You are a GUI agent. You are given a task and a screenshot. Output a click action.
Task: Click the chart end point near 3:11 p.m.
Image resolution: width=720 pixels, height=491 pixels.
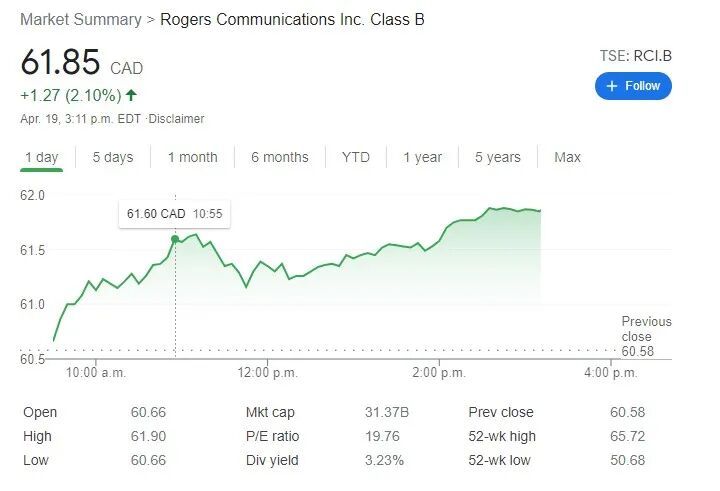coord(540,211)
